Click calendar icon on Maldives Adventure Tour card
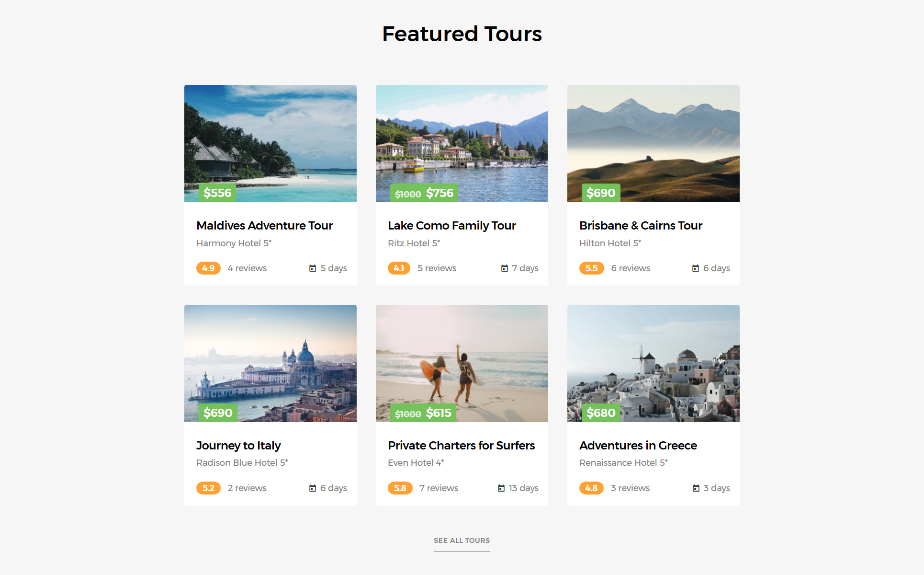The image size is (924, 575). click(313, 268)
